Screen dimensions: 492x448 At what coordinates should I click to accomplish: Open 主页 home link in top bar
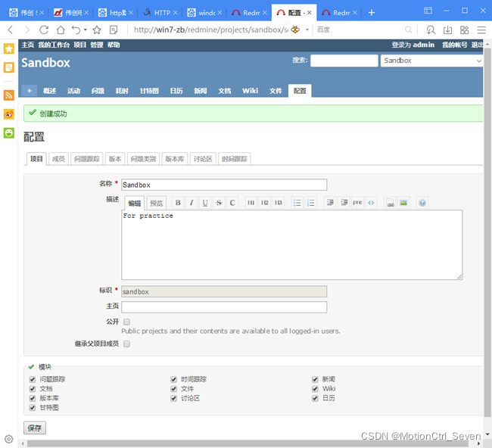coord(27,45)
